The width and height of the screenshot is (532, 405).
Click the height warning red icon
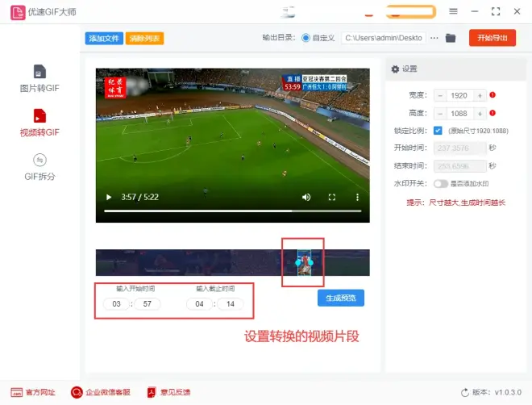coord(493,113)
